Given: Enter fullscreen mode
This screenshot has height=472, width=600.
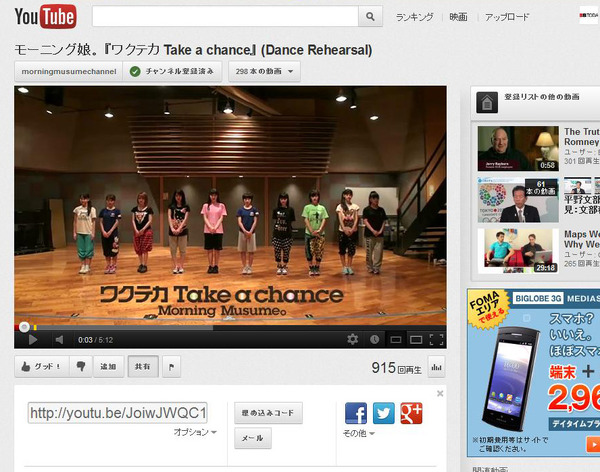Looking at the screenshot, I should (437, 340).
